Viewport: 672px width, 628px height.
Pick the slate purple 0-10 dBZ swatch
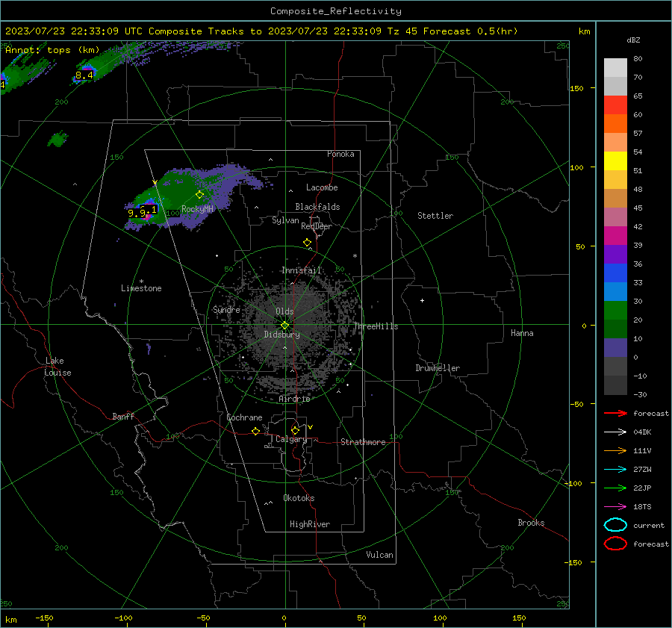pyautogui.click(x=615, y=348)
